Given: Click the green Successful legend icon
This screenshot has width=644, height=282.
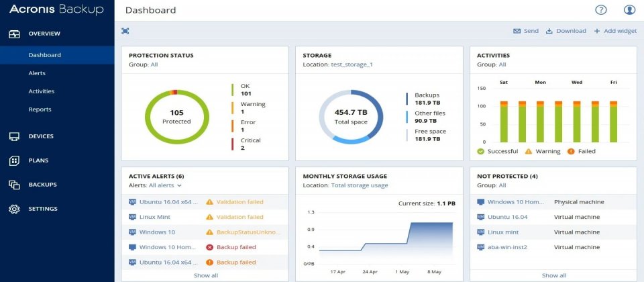Looking at the screenshot, I should 480,151.
